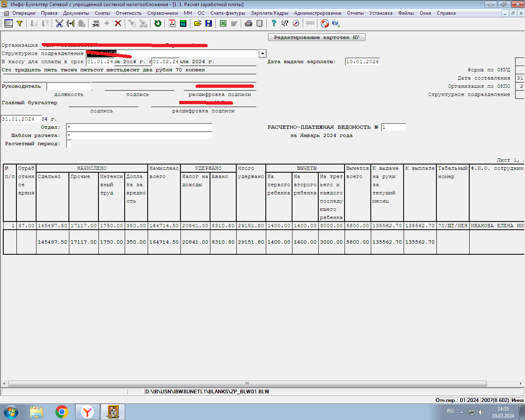
Task: Tick the Расчетный период checkbox
Action: click(x=69, y=144)
